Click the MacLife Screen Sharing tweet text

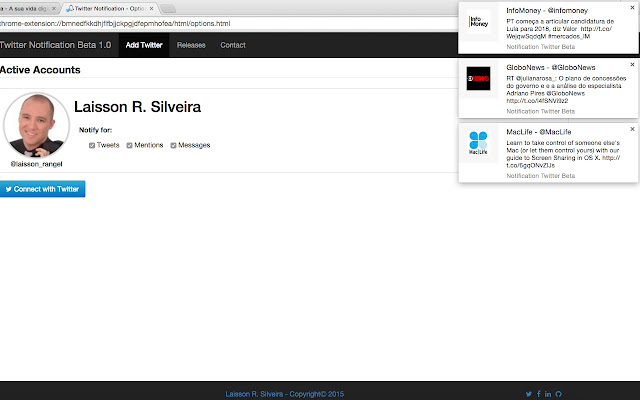coord(563,154)
